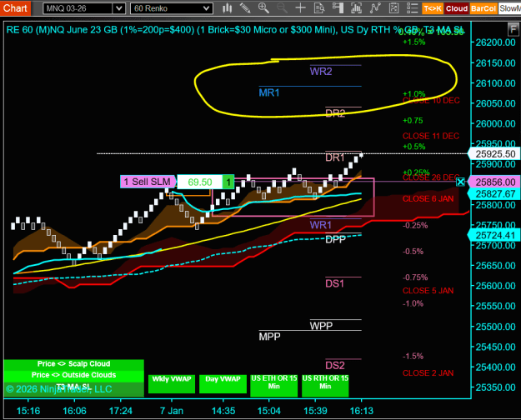Select the 1 Sell SLM order label
521x420 pixels.
tap(148, 182)
